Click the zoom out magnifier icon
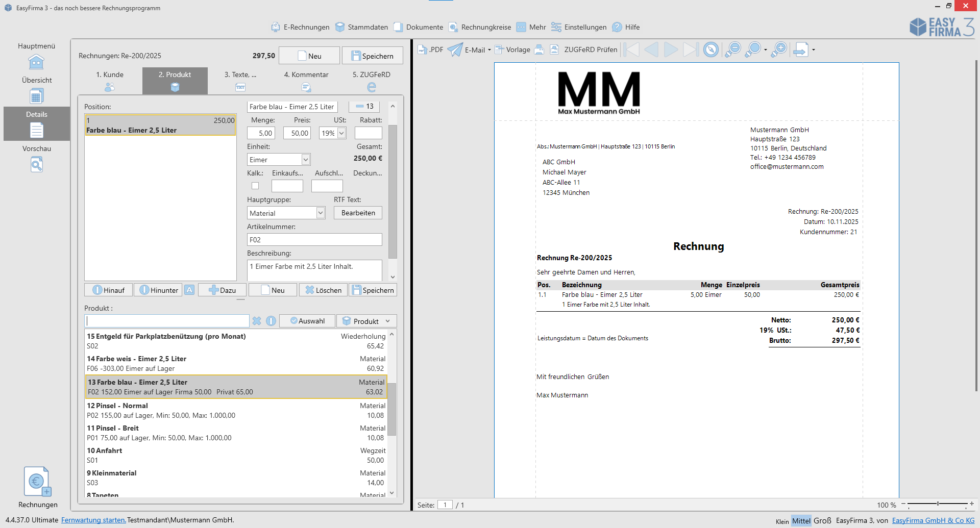Image resolution: width=980 pixels, height=528 pixels. click(x=733, y=49)
